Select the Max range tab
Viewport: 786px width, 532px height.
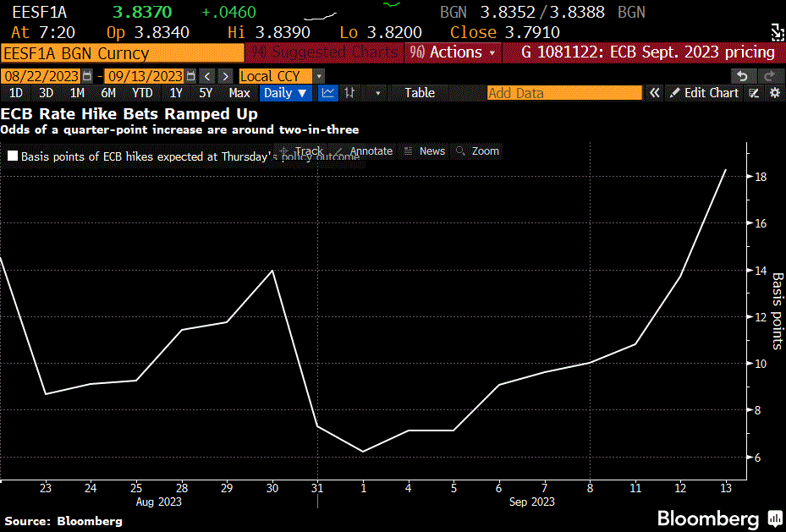pyautogui.click(x=239, y=93)
